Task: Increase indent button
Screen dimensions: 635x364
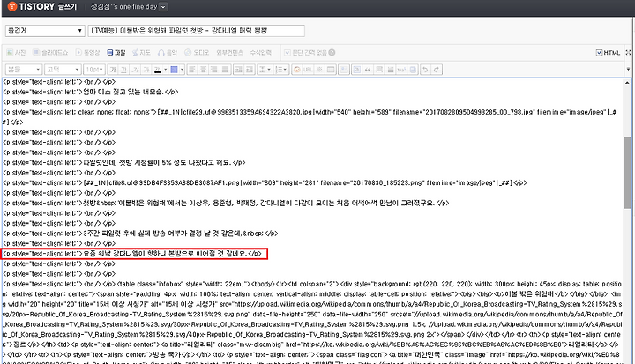Action: [x=239, y=70]
